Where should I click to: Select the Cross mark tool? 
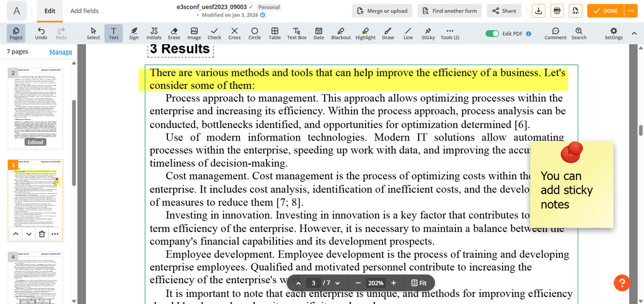point(234,33)
